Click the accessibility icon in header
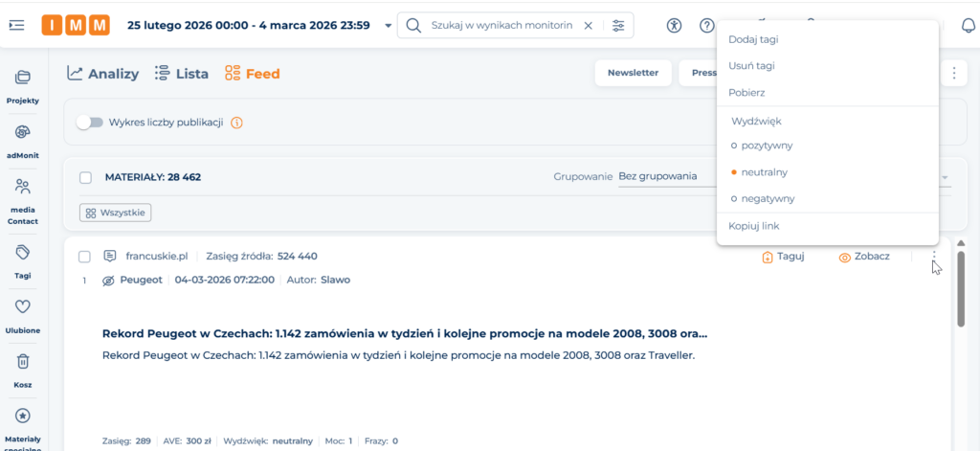Screen dimensions: 980x451 click(675, 26)
